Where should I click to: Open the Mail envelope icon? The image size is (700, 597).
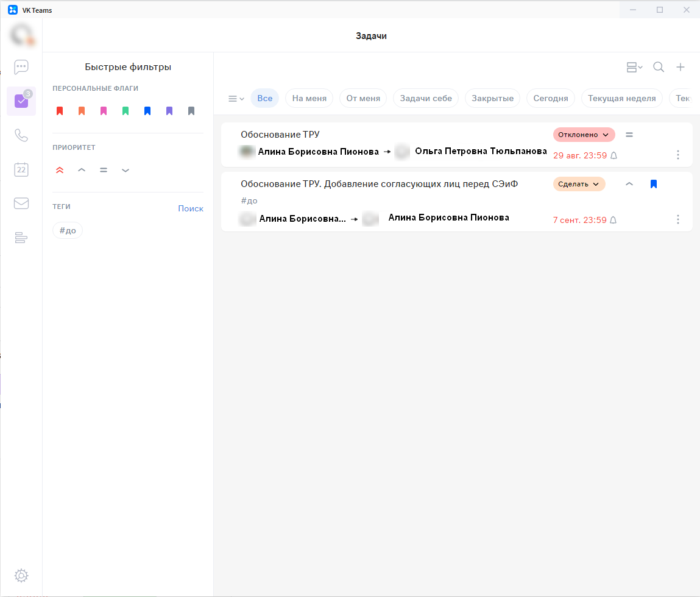[x=21, y=203]
